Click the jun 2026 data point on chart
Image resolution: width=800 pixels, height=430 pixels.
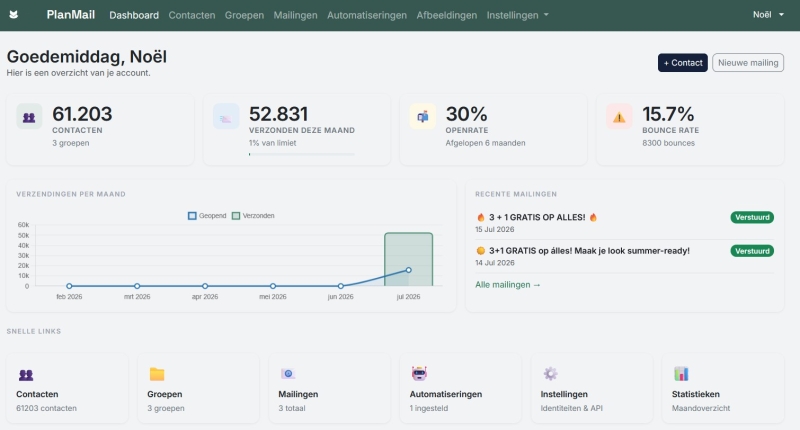click(340, 286)
